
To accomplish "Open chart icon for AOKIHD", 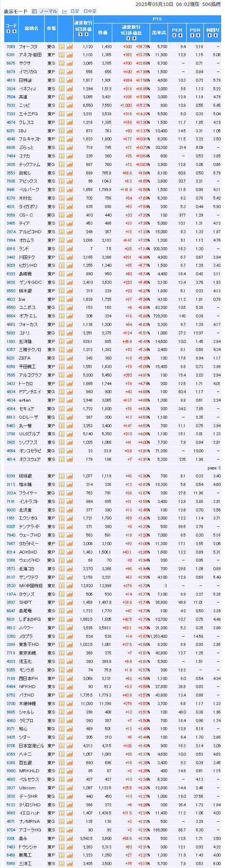I will tap(69, 551).
